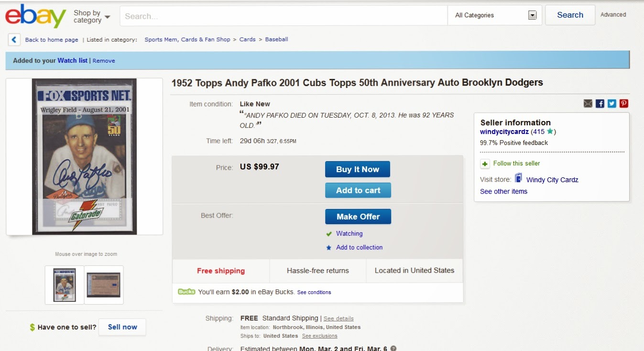Share listing via email icon
Image resolution: width=644 pixels, height=351 pixels.
[x=588, y=103]
